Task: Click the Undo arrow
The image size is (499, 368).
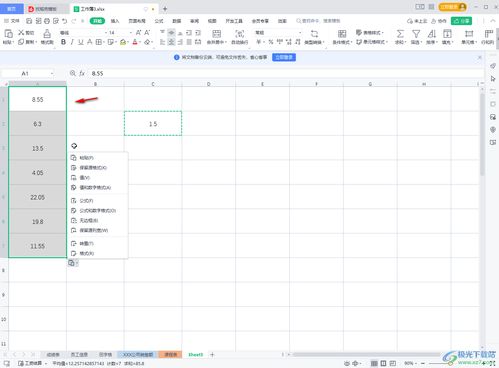Action: 64,21
